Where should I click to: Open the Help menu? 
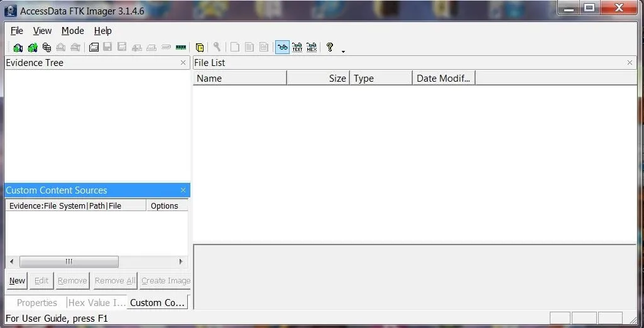(102, 31)
